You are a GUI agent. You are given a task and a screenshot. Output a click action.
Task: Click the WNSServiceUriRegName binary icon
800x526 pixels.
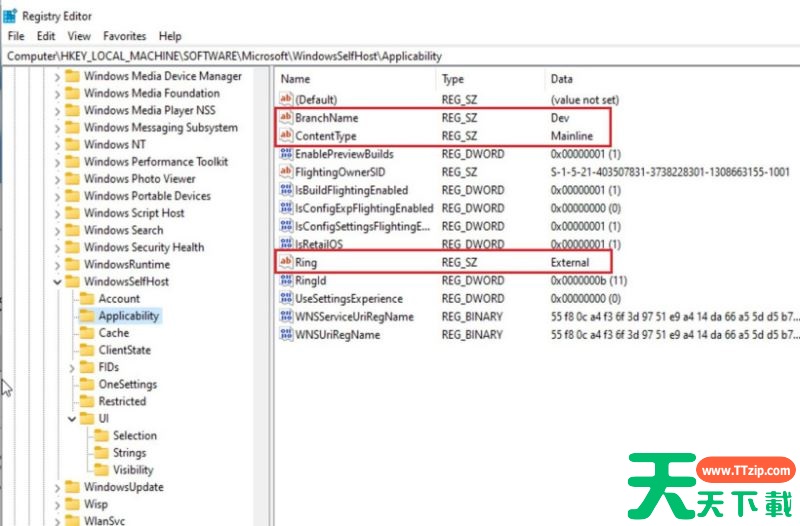286,316
